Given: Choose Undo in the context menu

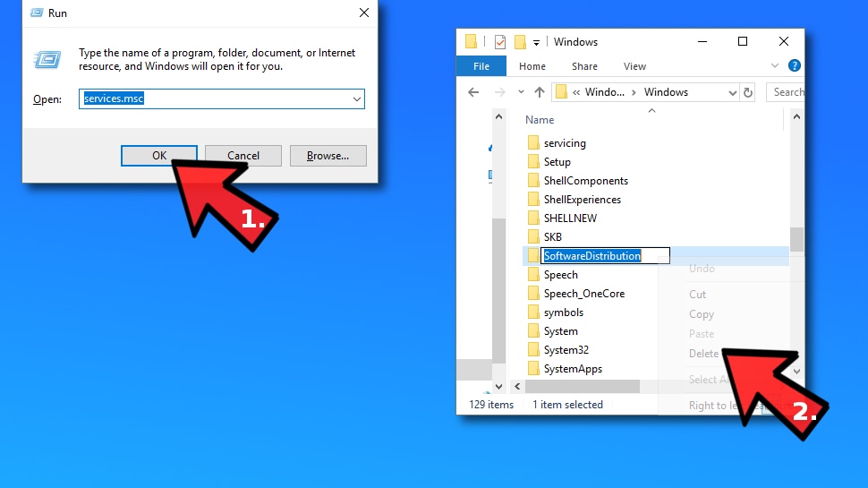Looking at the screenshot, I should (702, 269).
